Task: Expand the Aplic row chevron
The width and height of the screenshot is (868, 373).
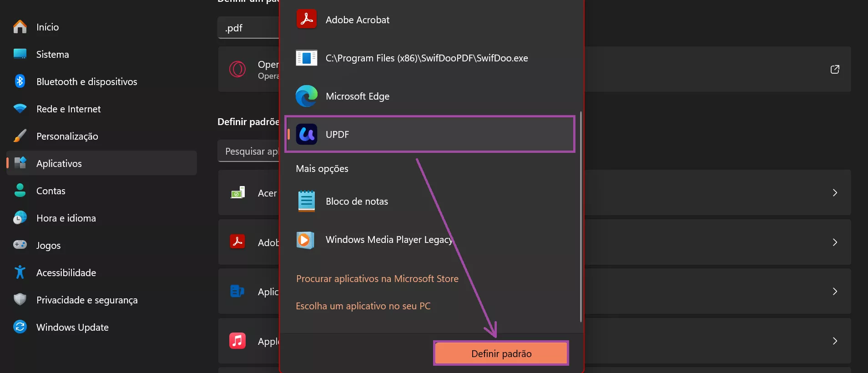Action: (835, 292)
